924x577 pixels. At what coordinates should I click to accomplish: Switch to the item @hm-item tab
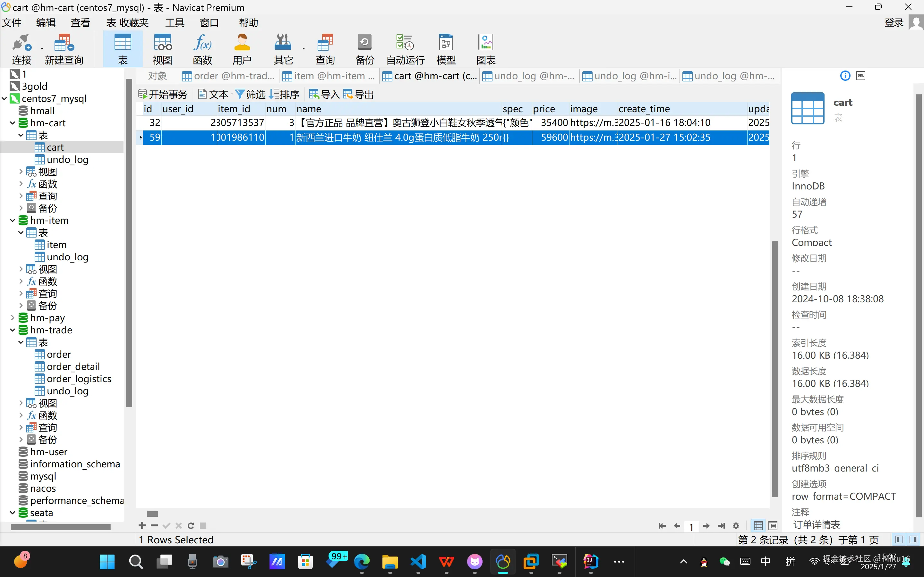click(328, 76)
